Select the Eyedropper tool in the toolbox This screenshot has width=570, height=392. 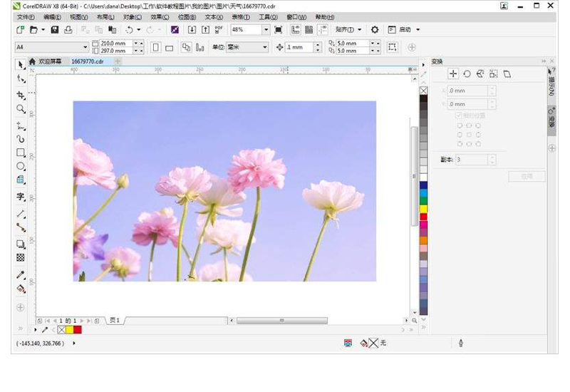(21, 274)
